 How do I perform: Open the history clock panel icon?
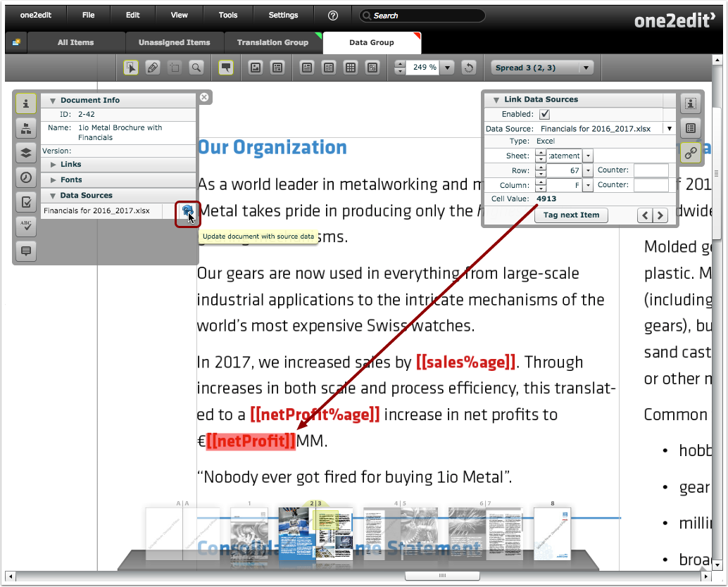coord(26,177)
